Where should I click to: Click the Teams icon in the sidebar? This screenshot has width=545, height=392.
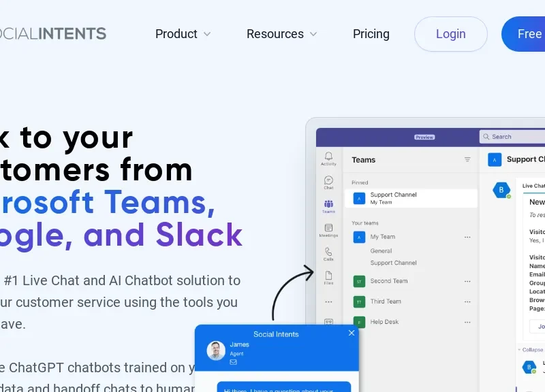pos(328,206)
